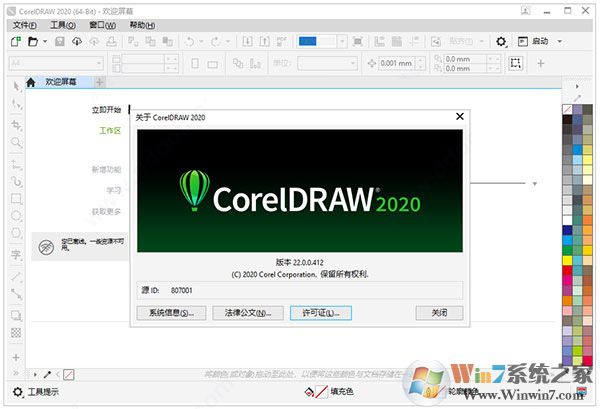
Task: Open the 工具(O) menu
Action: pyautogui.click(x=63, y=25)
